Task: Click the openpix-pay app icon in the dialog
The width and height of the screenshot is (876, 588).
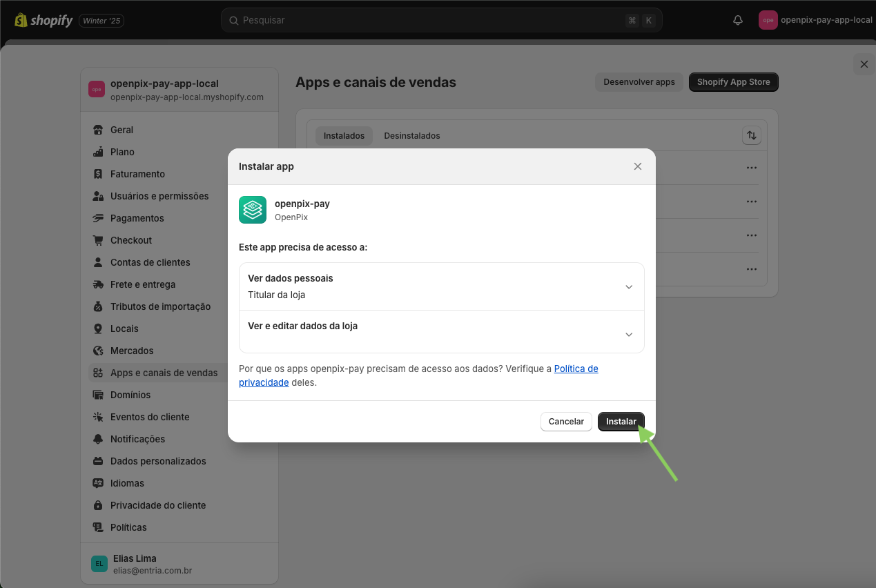Action: pyautogui.click(x=253, y=210)
